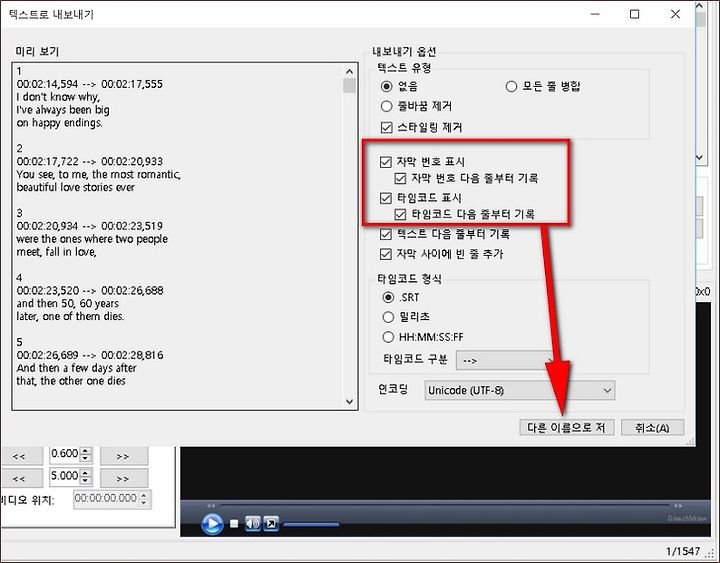This screenshot has width=720, height=563.
Task: Click the video seek bar track
Action: (x=444, y=505)
